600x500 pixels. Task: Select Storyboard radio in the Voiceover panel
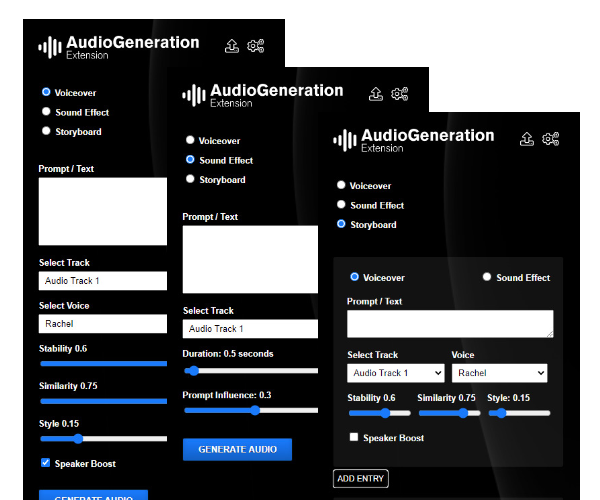(46, 131)
